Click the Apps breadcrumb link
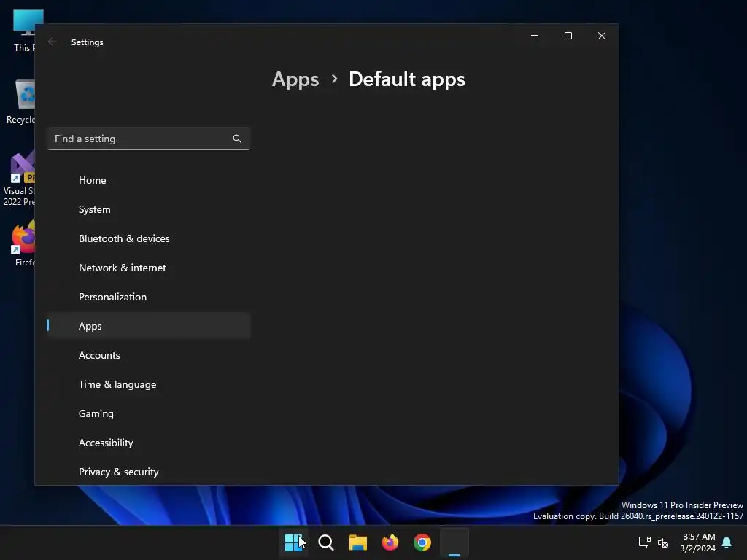Image resolution: width=747 pixels, height=560 pixels. tap(295, 79)
